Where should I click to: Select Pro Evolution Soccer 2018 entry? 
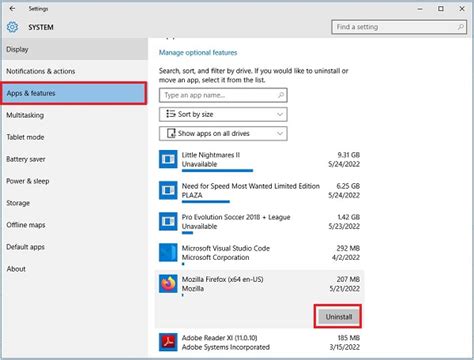tap(259, 223)
